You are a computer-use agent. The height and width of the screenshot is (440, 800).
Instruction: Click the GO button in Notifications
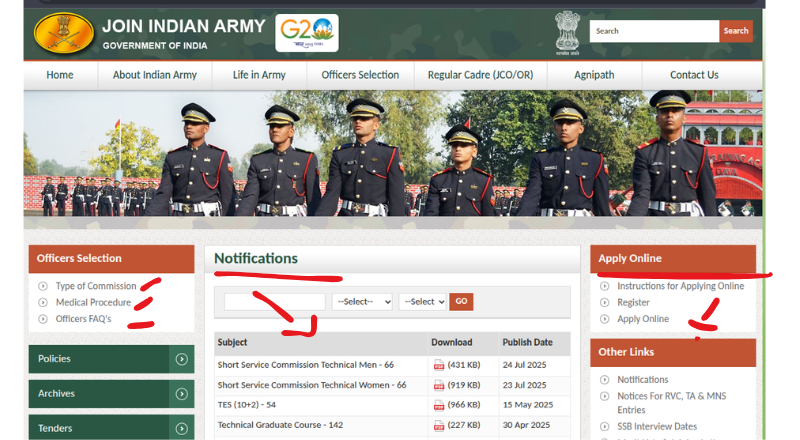461,301
